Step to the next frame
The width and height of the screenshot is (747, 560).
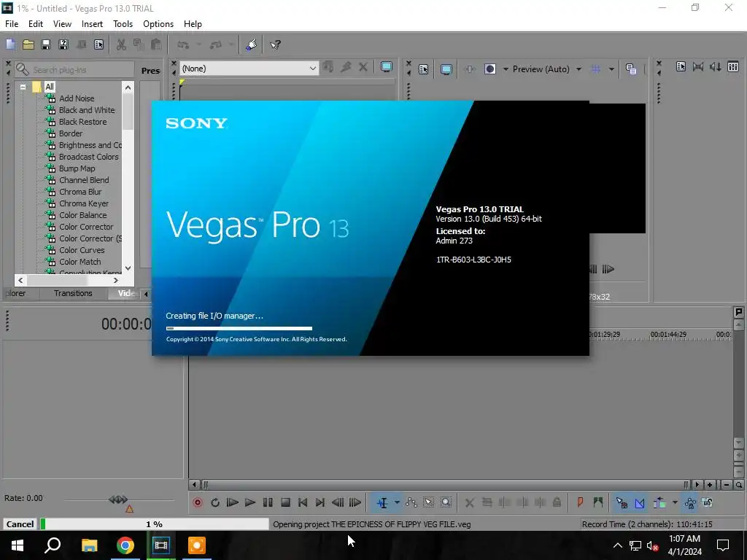pyautogui.click(x=355, y=502)
